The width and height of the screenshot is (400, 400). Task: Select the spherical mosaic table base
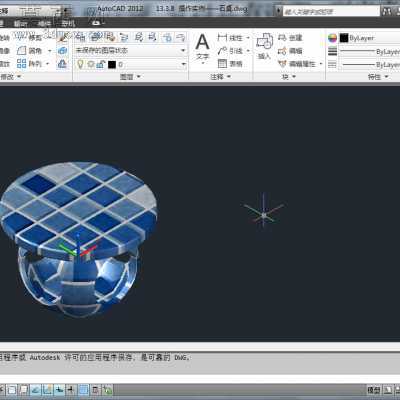[77, 283]
